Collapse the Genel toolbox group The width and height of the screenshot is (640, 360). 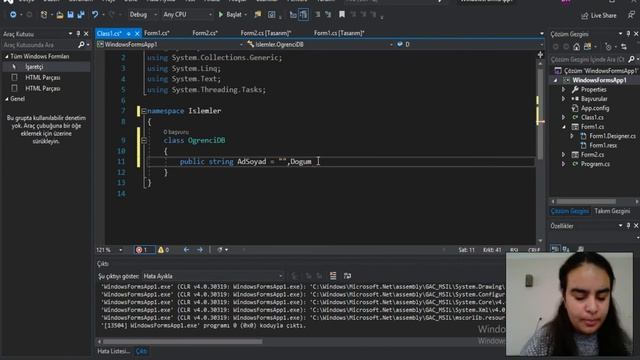coord(7,99)
